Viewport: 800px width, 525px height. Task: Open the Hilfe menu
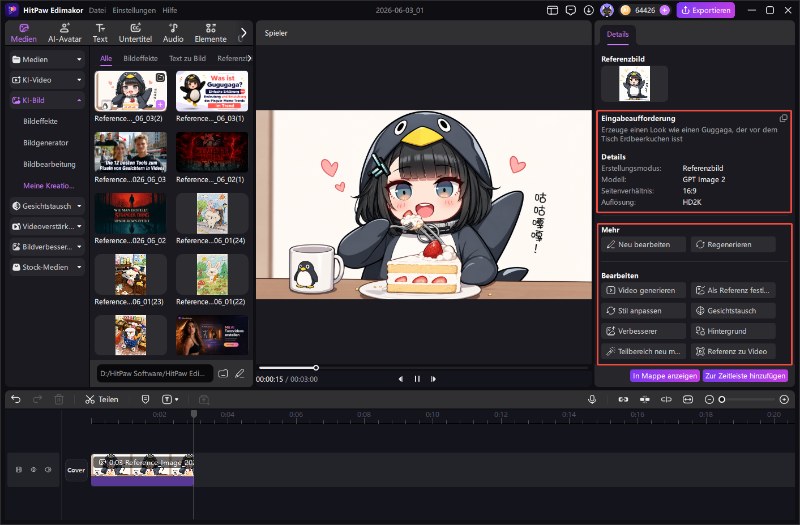[169, 10]
